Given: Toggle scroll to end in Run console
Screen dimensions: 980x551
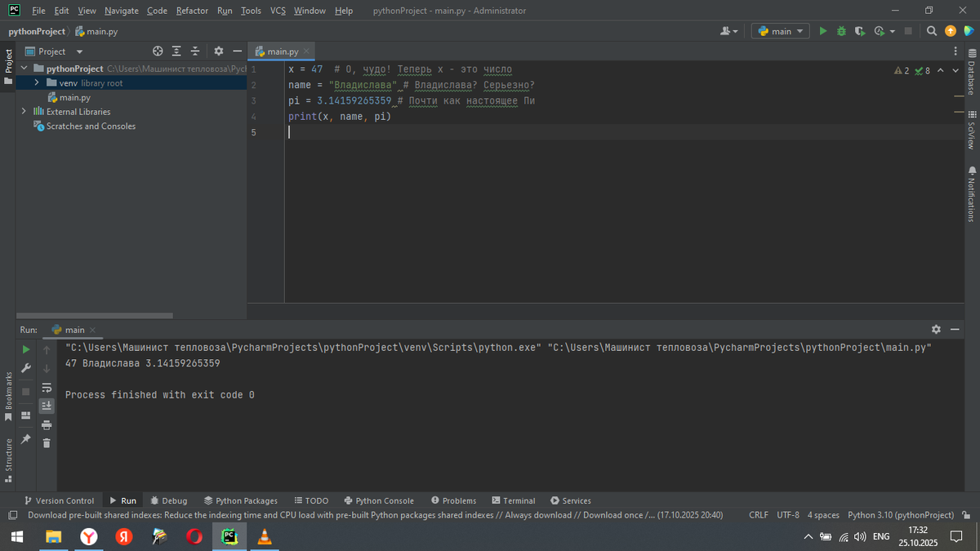Looking at the screenshot, I should 47,406.
